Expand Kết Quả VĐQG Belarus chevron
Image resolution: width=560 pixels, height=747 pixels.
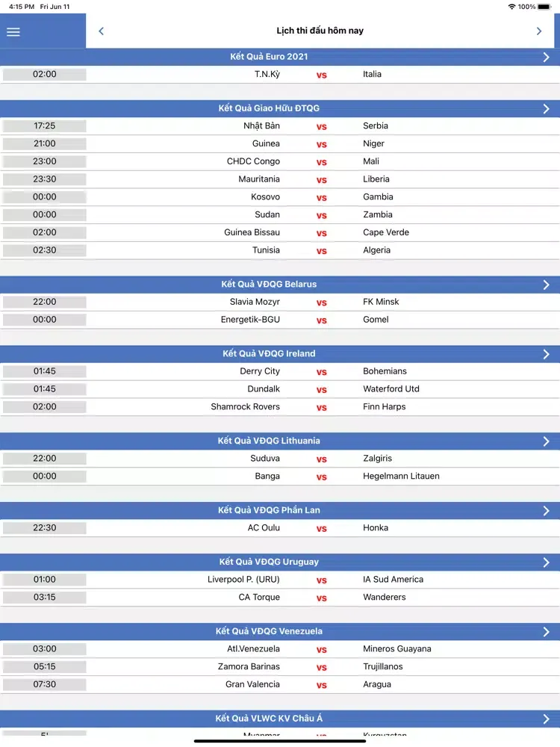[x=546, y=285]
